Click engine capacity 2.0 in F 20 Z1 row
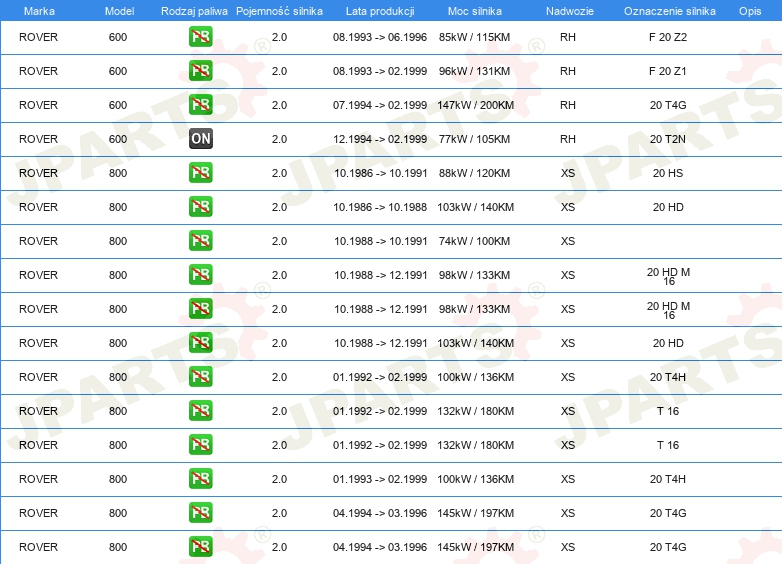This screenshot has height=564, width=782. pos(279,71)
